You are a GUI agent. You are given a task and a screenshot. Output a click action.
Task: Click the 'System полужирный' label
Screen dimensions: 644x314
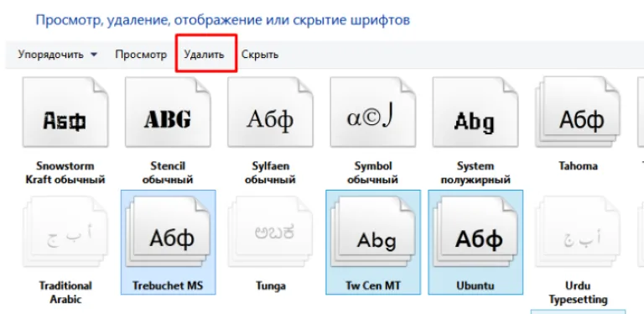tap(475, 173)
